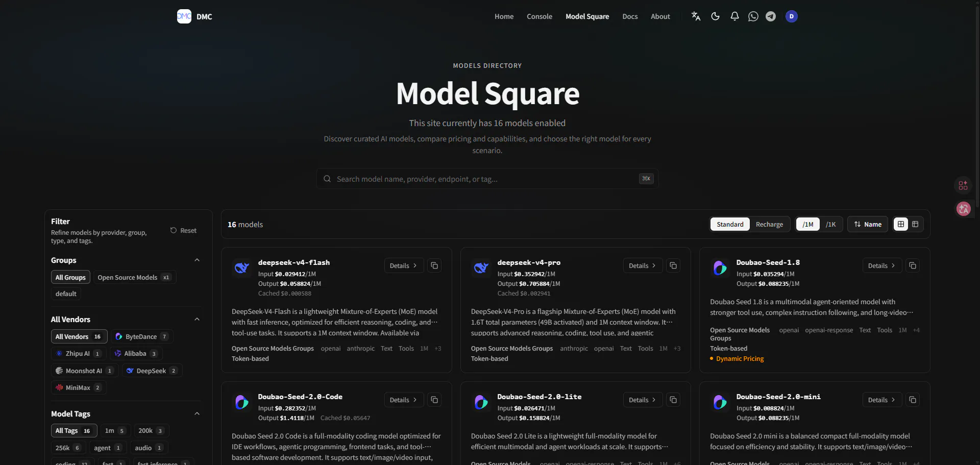Click the DMC logo icon
The height and width of the screenshot is (465, 980).
(x=184, y=16)
